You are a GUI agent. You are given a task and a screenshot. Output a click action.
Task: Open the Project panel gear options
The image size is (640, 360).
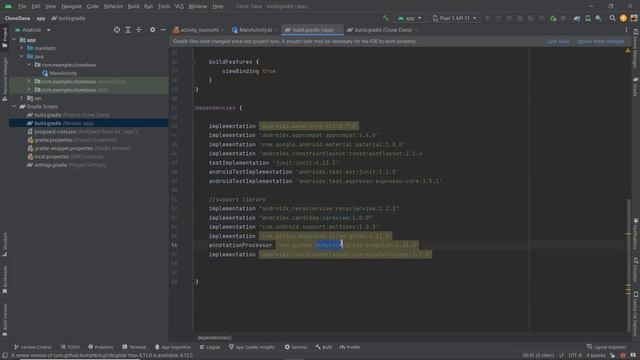pyautogui.click(x=152, y=30)
